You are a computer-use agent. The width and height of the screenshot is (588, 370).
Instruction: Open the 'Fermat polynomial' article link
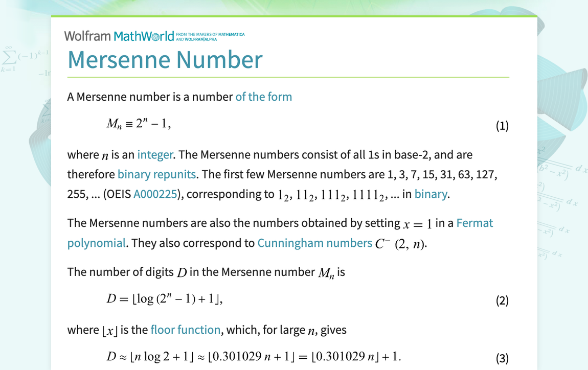476,223
